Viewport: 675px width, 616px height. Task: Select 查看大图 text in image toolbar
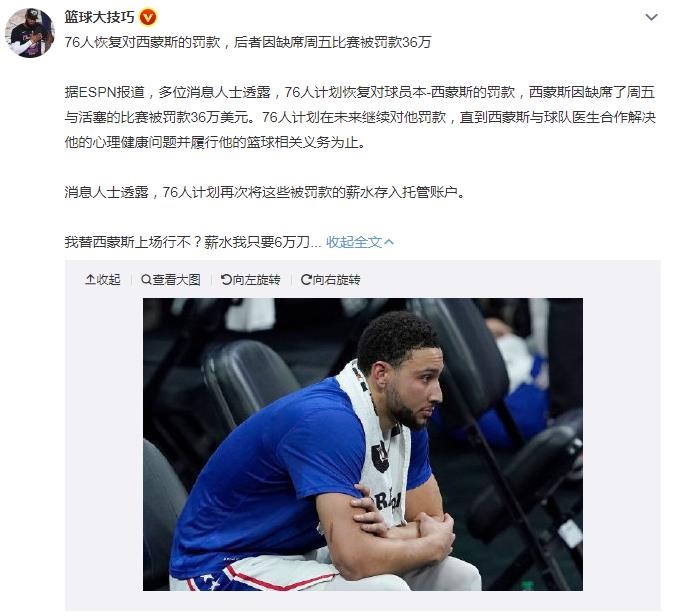(x=176, y=279)
